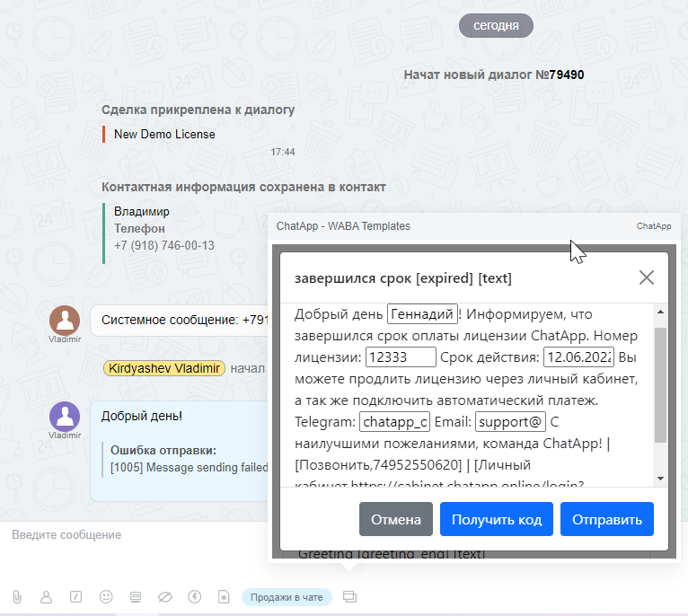Click phone number +7 (918) 746-00-13

(164, 245)
